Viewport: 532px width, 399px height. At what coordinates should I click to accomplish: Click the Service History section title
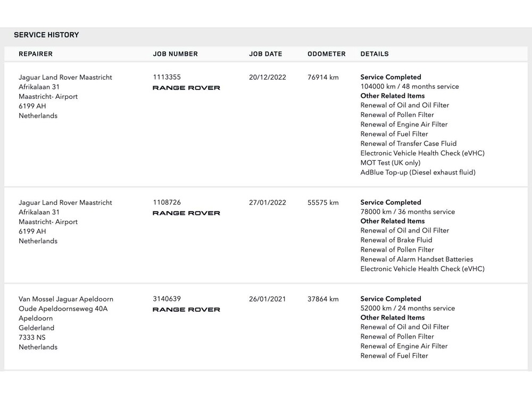pyautogui.click(x=46, y=35)
